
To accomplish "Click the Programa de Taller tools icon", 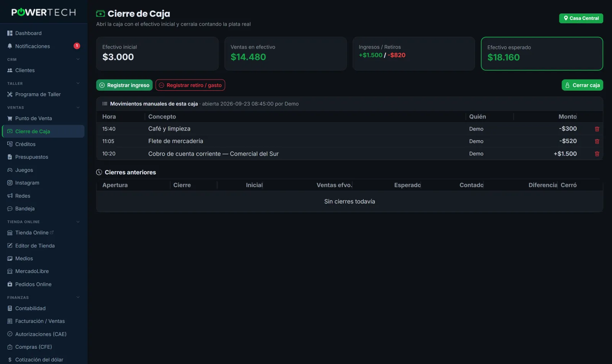I will point(10,94).
